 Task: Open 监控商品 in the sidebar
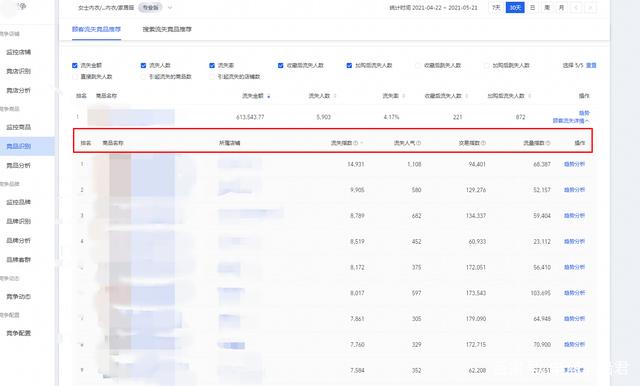tap(18, 127)
